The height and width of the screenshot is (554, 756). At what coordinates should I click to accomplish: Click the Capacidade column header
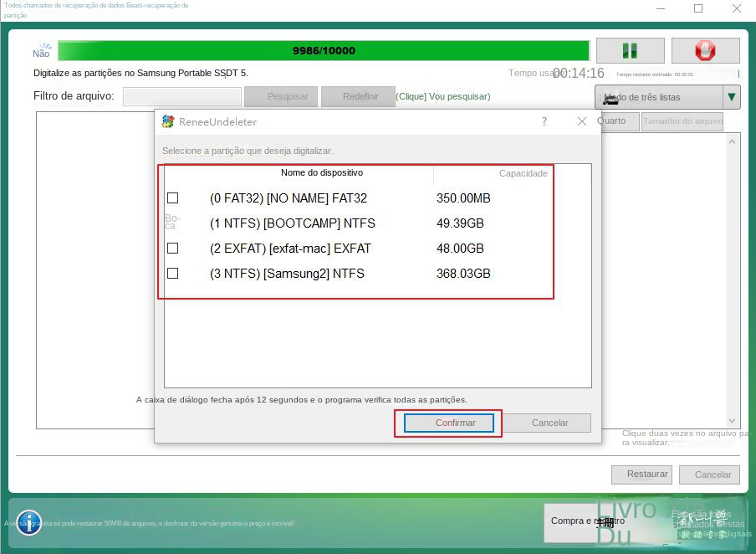click(x=523, y=173)
